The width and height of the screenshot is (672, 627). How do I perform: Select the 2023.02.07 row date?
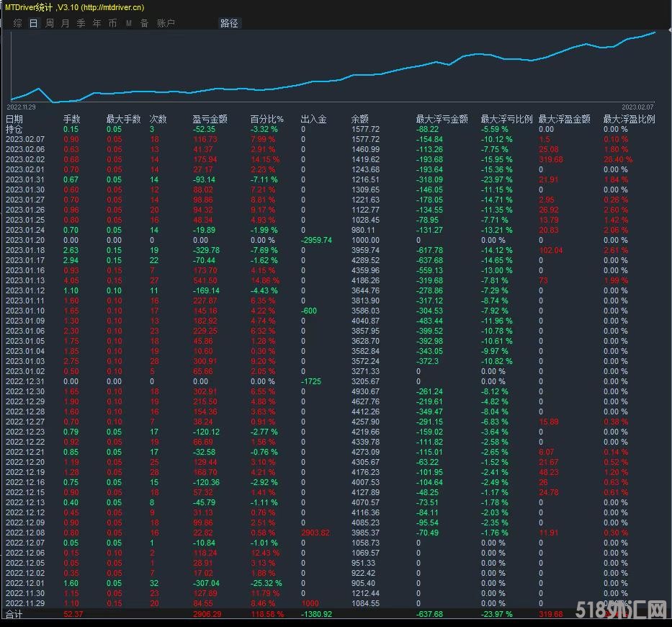[25, 139]
